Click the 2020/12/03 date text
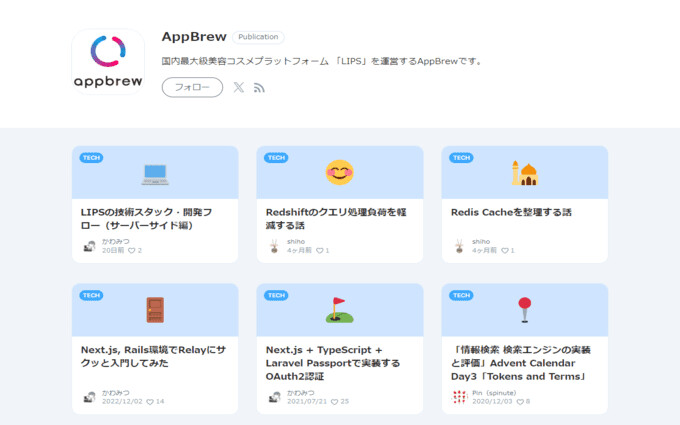Image resolution: width=680 pixels, height=425 pixels. [x=492, y=402]
